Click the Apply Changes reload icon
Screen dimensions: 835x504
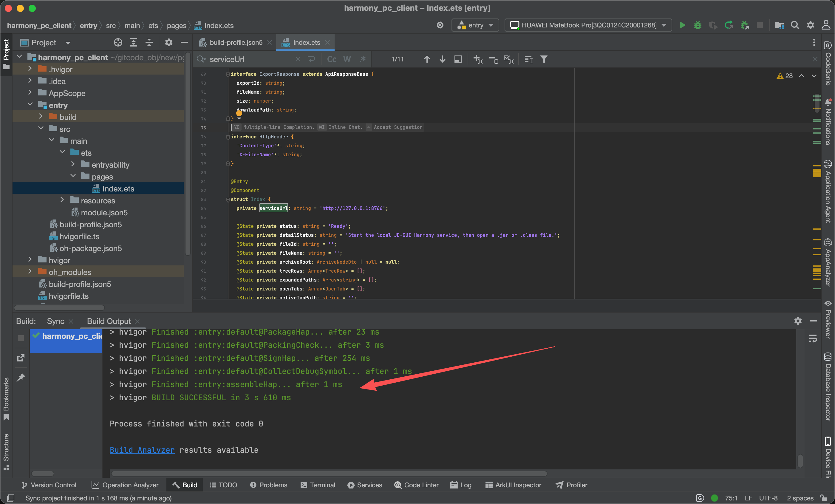click(729, 25)
